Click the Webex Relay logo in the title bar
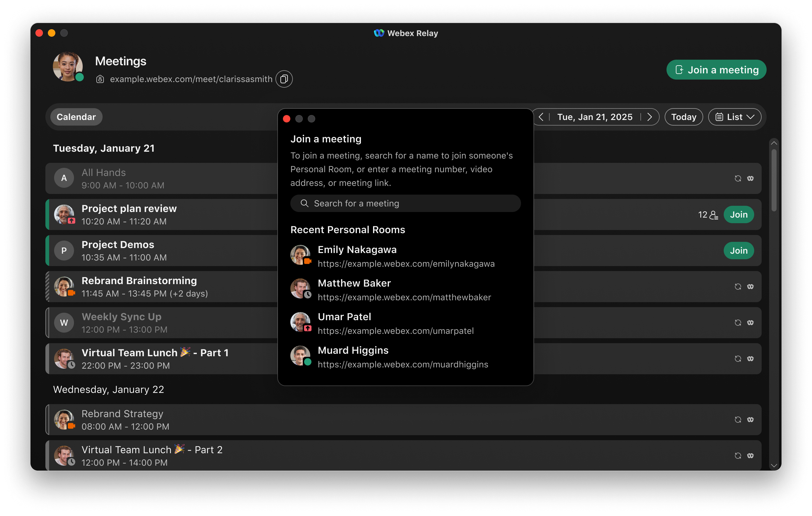The width and height of the screenshot is (812, 516). 378,33
